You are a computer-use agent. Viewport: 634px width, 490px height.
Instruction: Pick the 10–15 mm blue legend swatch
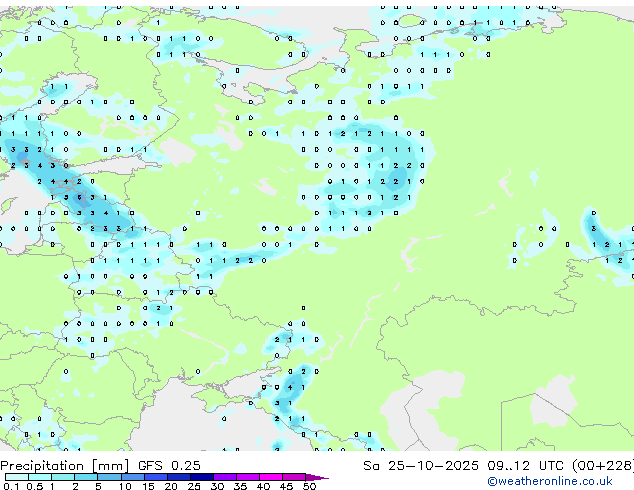[132, 477]
